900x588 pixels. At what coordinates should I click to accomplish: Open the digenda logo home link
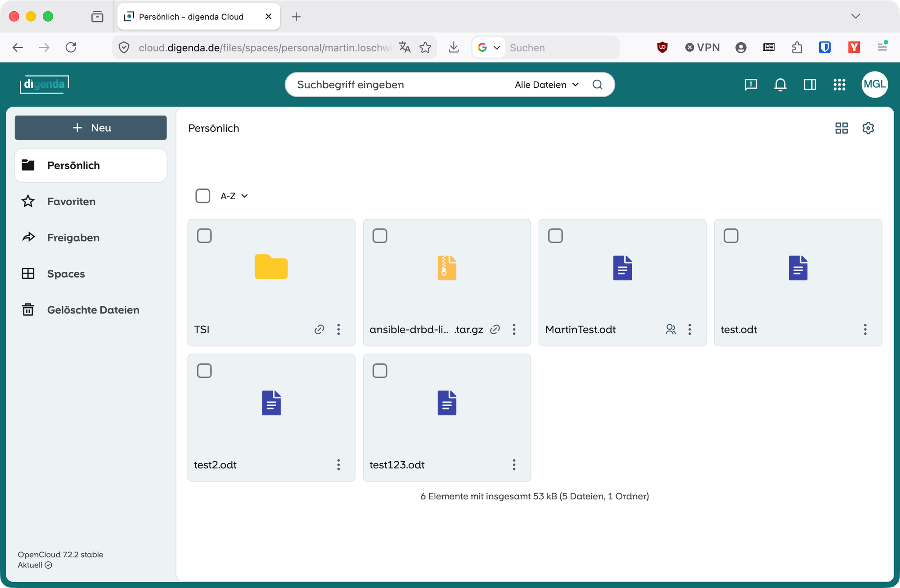tap(44, 84)
